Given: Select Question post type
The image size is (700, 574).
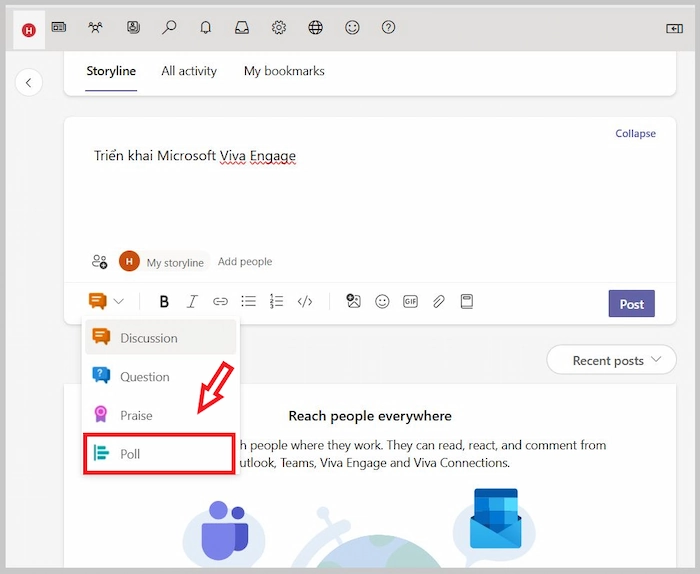Looking at the screenshot, I should pos(161,377).
